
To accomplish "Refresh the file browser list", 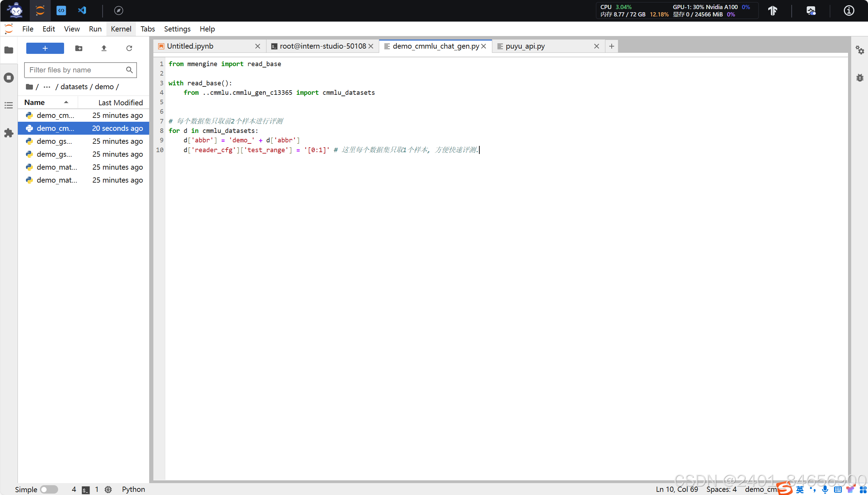I will [129, 48].
